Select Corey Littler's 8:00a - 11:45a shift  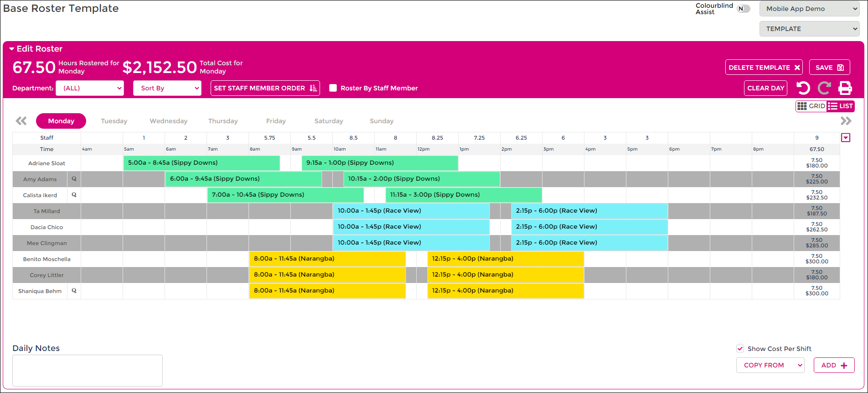(327, 275)
